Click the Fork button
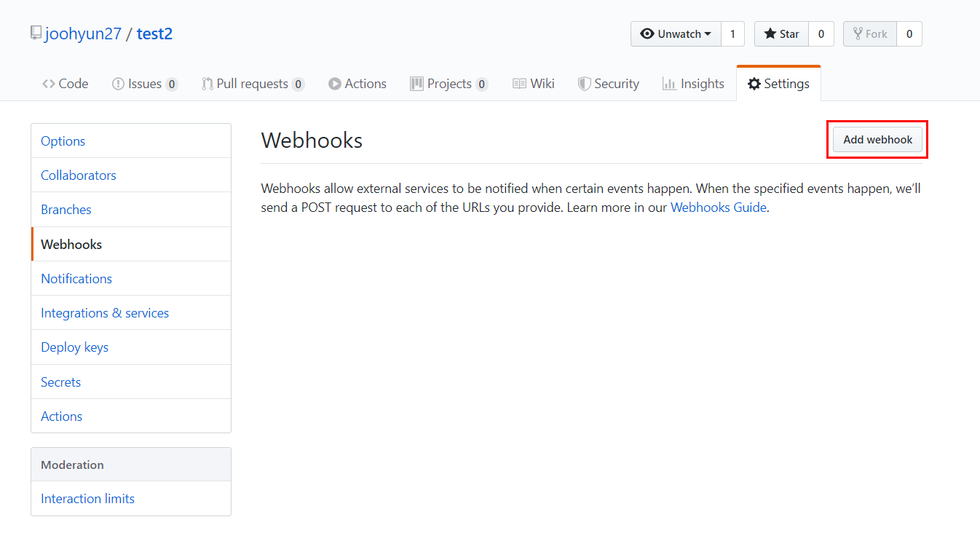 [x=870, y=34]
